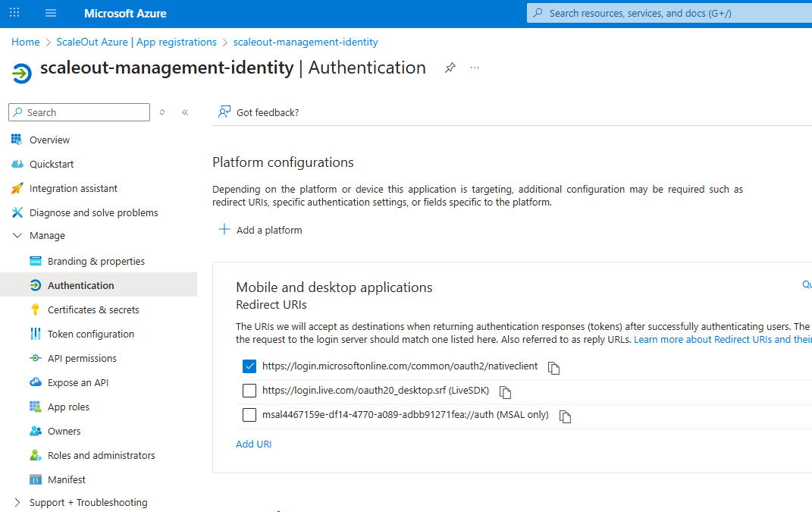This screenshot has height=512, width=812.
Task: Click scaleout-management-identity breadcrumb link
Action: 306,42
